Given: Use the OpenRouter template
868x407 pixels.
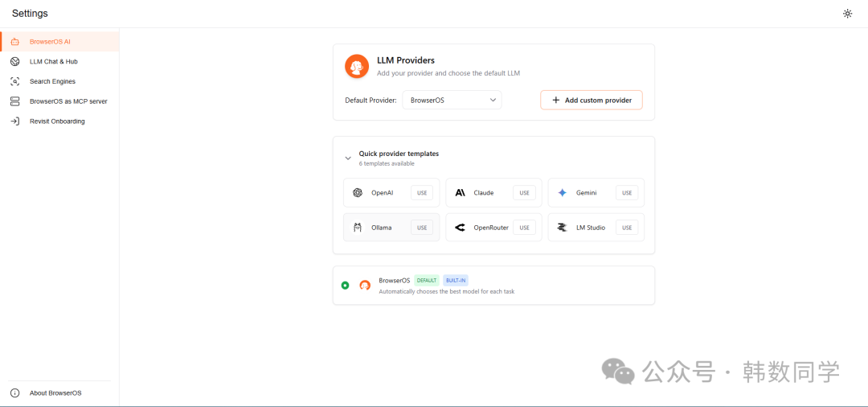Looking at the screenshot, I should [x=524, y=228].
